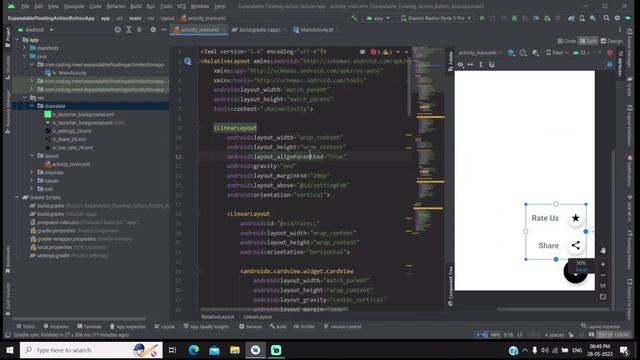Viewport: 640px width, 360px height.
Task: Click the pan hand tool in preview
Action: pos(603,250)
